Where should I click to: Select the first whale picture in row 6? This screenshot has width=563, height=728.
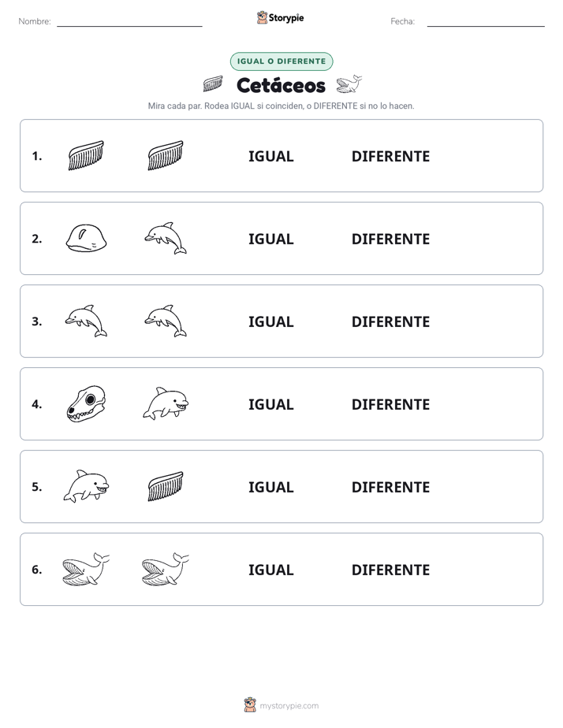(86, 569)
